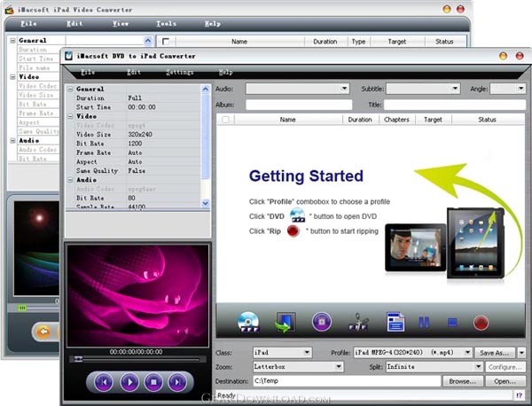Toggle the select-all checkbox in DVD file list
Viewport: 532px width, 406px height.
tap(225, 120)
